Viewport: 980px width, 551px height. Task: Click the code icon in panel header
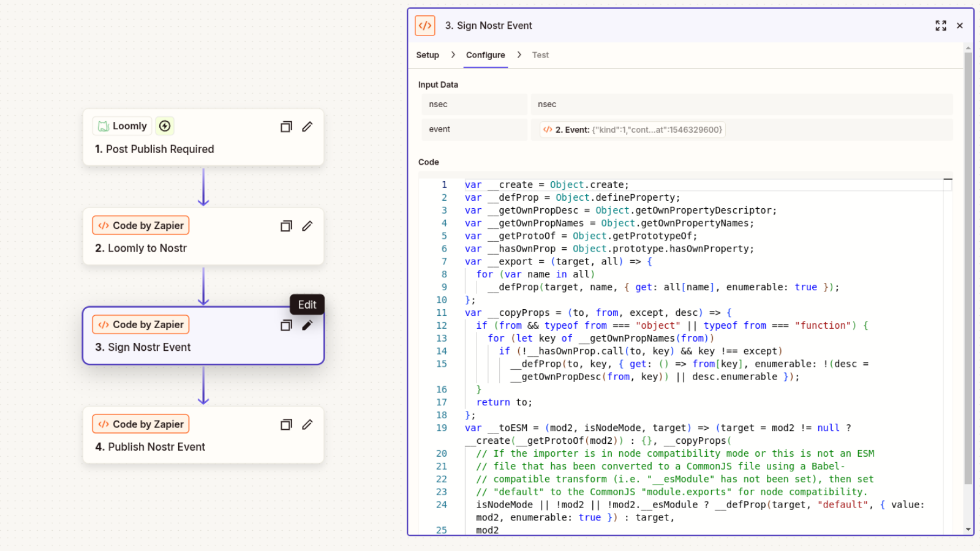pos(425,26)
